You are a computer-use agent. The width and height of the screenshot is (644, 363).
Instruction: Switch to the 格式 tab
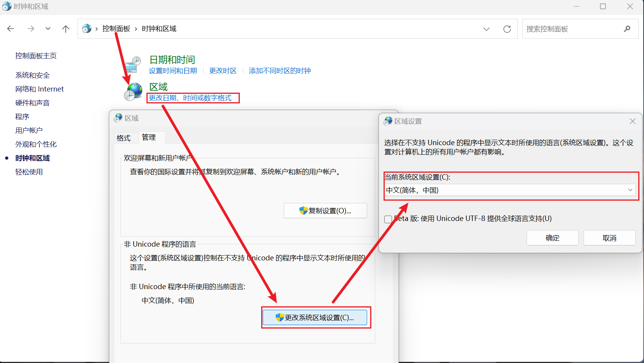pyautogui.click(x=124, y=138)
